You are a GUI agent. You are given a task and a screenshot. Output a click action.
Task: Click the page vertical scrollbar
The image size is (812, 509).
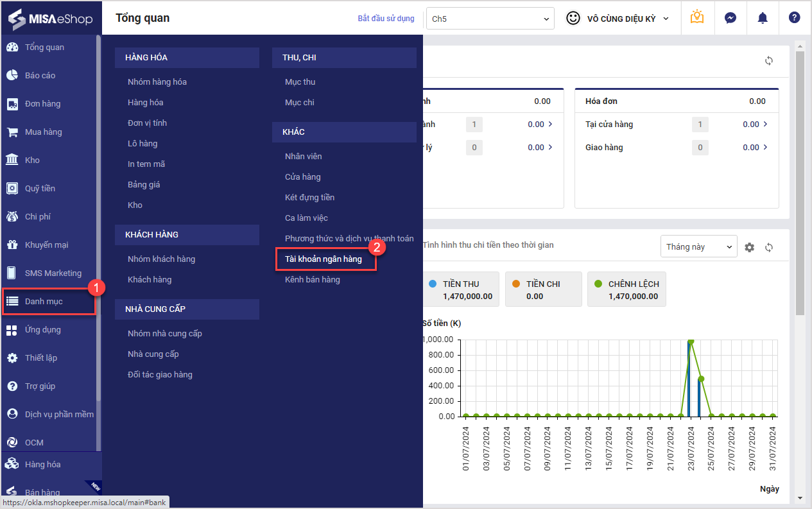point(800,193)
